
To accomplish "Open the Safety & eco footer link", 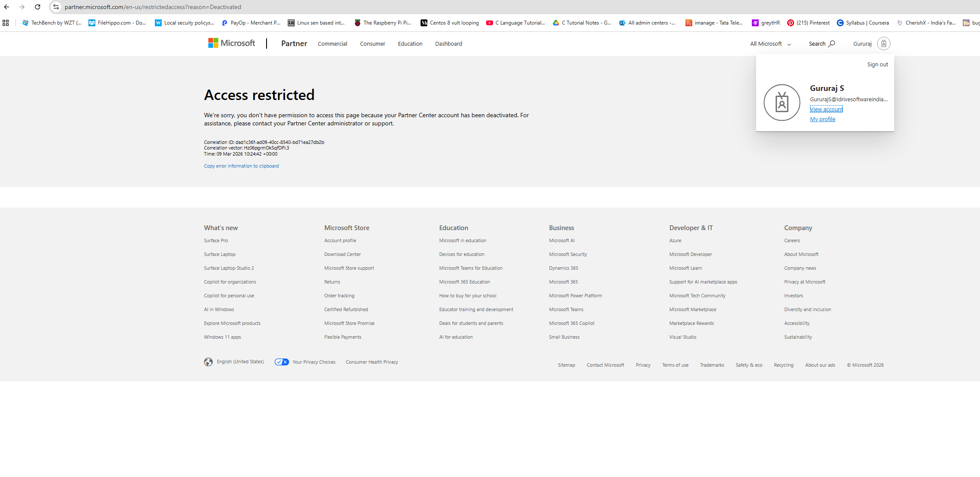I will click(x=749, y=365).
